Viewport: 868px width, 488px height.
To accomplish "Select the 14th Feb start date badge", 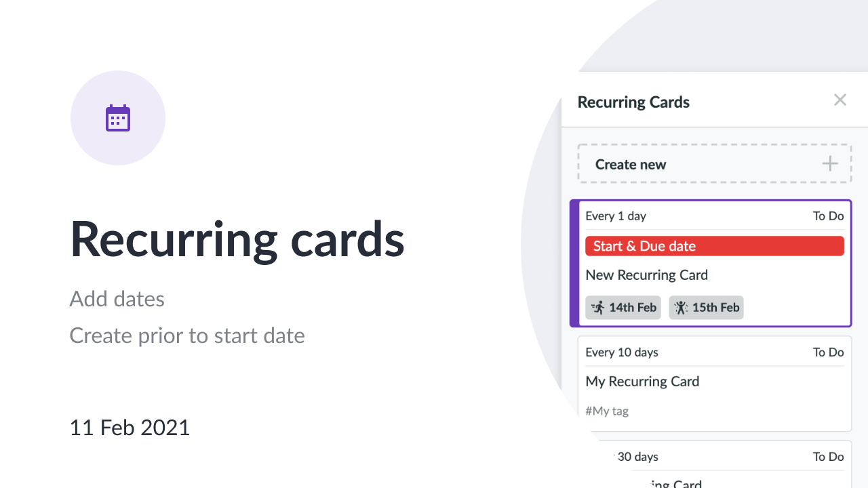I will pos(623,308).
